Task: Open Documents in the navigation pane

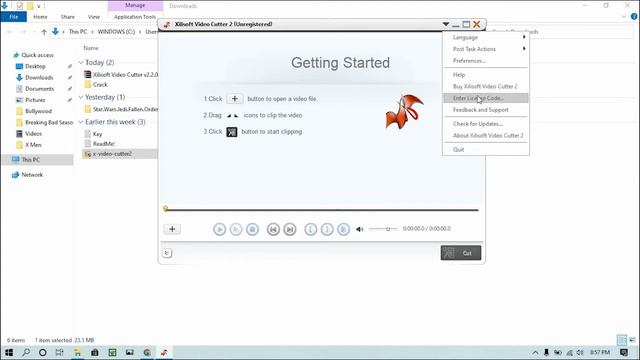Action: (40, 89)
